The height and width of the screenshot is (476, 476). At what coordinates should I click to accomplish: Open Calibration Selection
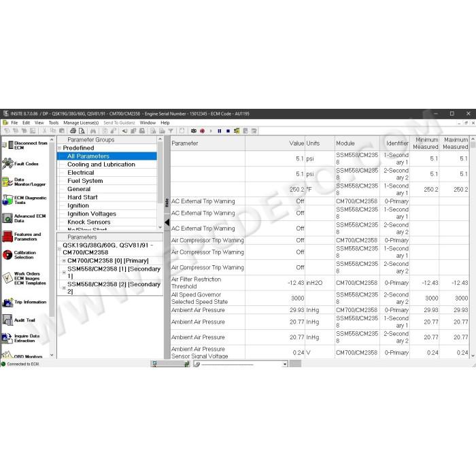tap(20, 255)
